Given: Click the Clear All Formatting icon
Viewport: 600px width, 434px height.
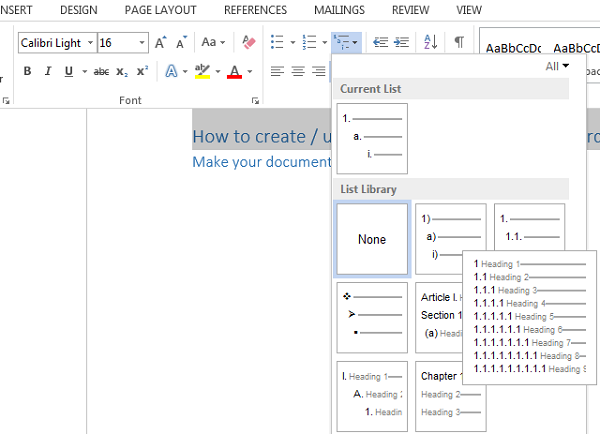Looking at the screenshot, I should (x=249, y=43).
